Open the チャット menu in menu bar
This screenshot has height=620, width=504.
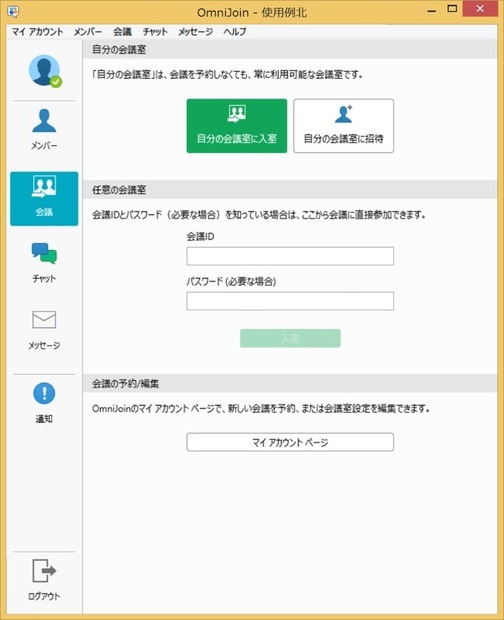155,32
